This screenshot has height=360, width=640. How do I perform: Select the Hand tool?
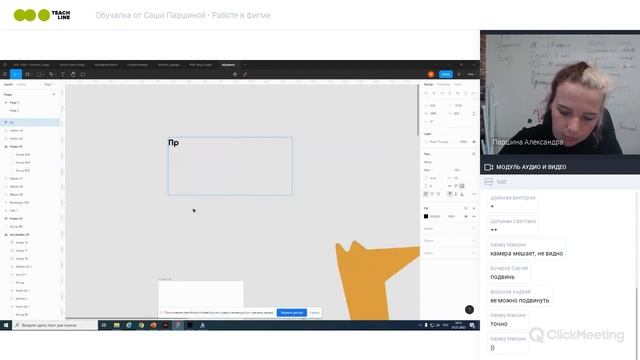tap(73, 74)
